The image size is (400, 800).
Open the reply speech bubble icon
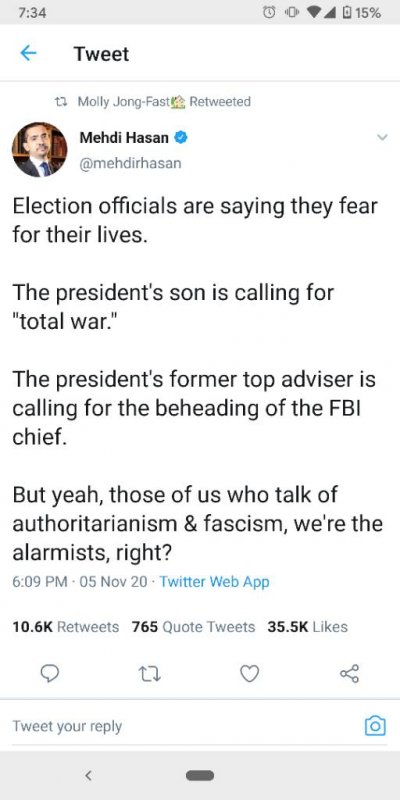pos(49,674)
